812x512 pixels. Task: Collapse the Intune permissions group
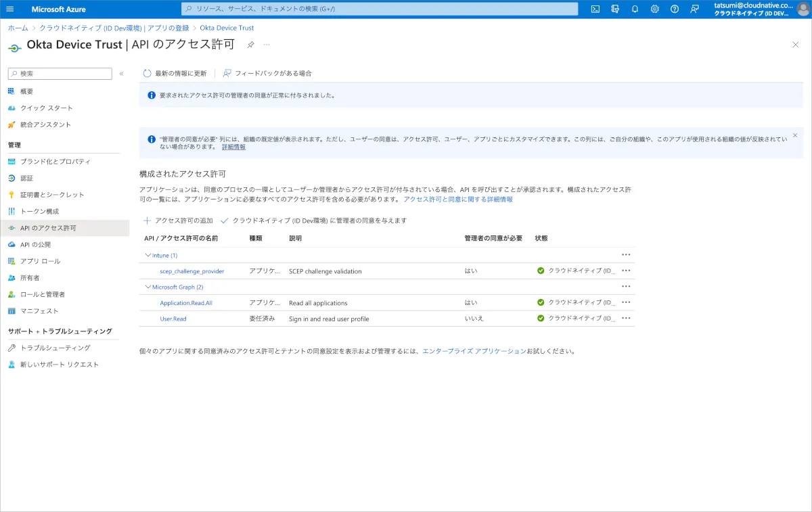(148, 255)
